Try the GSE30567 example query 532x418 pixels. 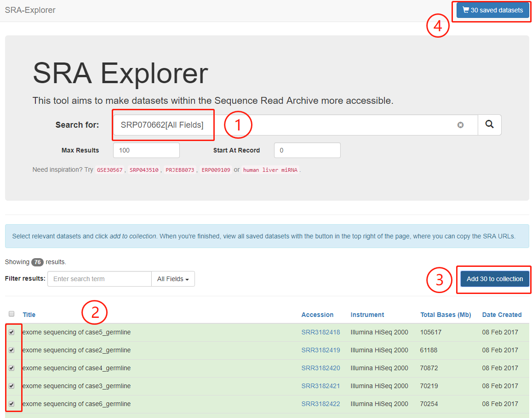click(109, 170)
